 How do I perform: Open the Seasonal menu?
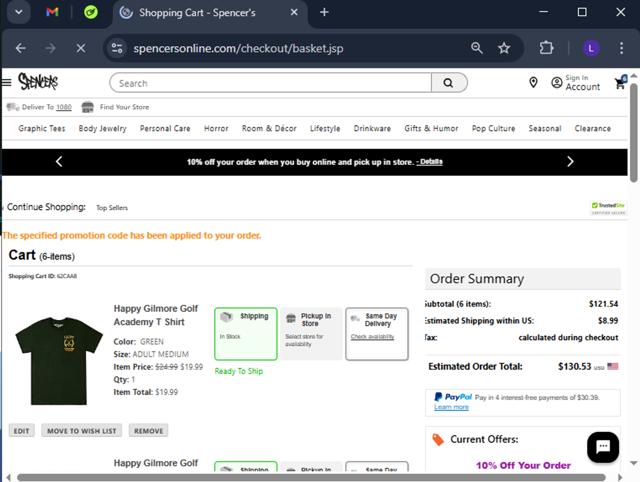point(545,129)
